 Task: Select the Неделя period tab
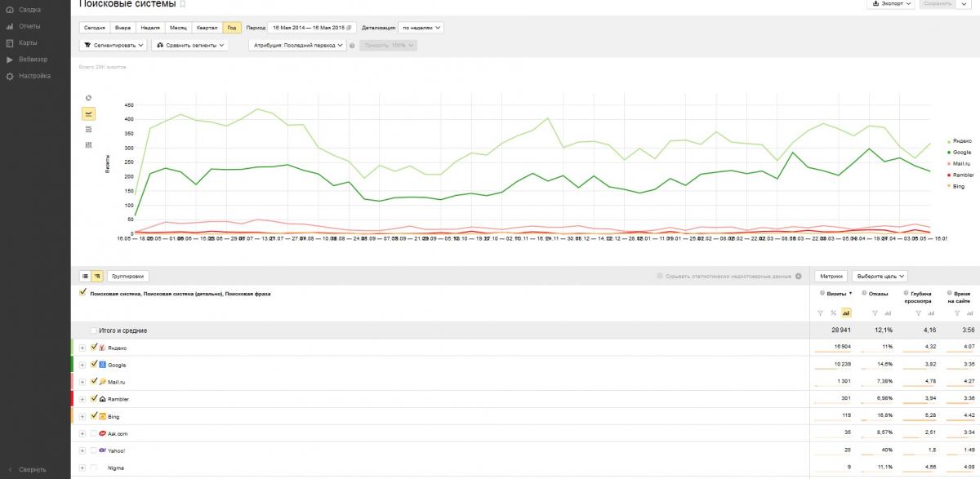point(150,27)
